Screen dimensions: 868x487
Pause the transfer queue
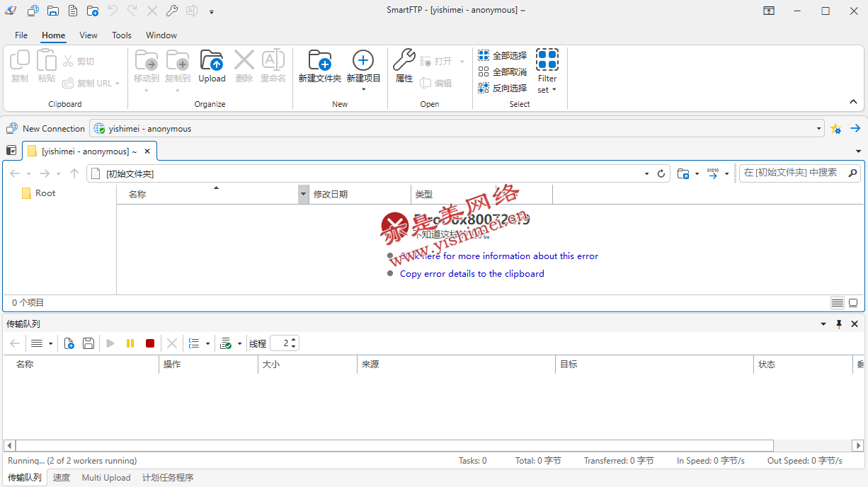(x=130, y=343)
